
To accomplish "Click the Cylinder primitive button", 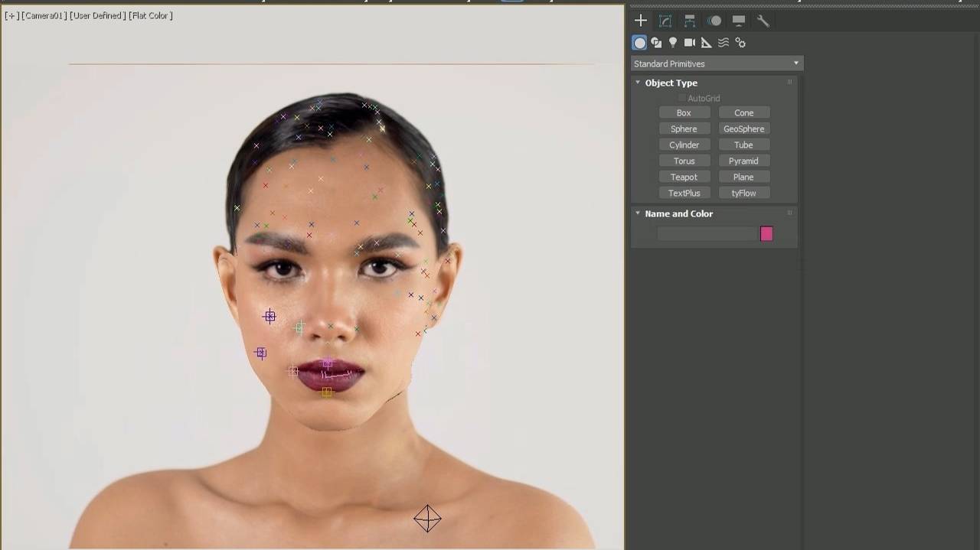I will pyautogui.click(x=684, y=145).
